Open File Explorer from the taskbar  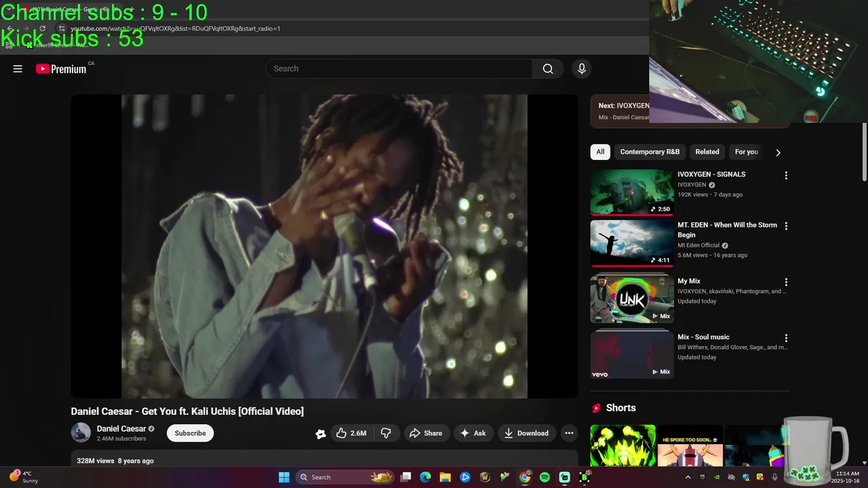pyautogui.click(x=445, y=477)
